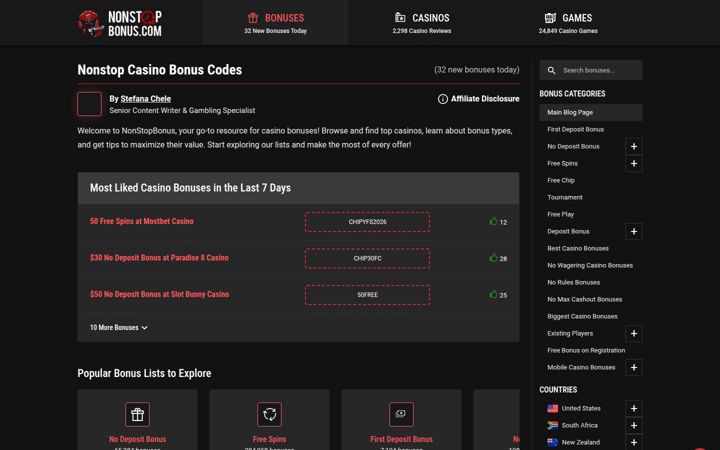Click the South Africa flag icon
Viewport: 720px width, 450px height.
(553, 425)
